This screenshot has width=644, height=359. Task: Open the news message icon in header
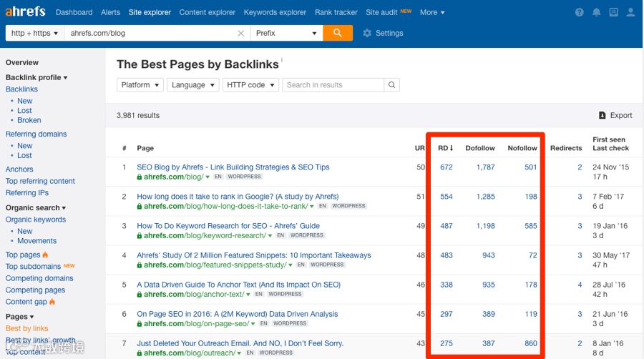[x=614, y=12]
